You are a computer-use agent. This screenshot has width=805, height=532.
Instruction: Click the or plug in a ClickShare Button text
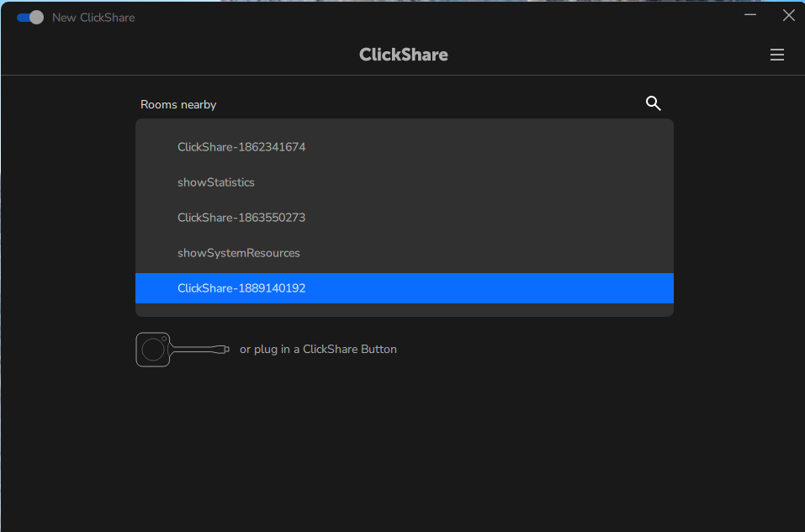tap(318, 349)
